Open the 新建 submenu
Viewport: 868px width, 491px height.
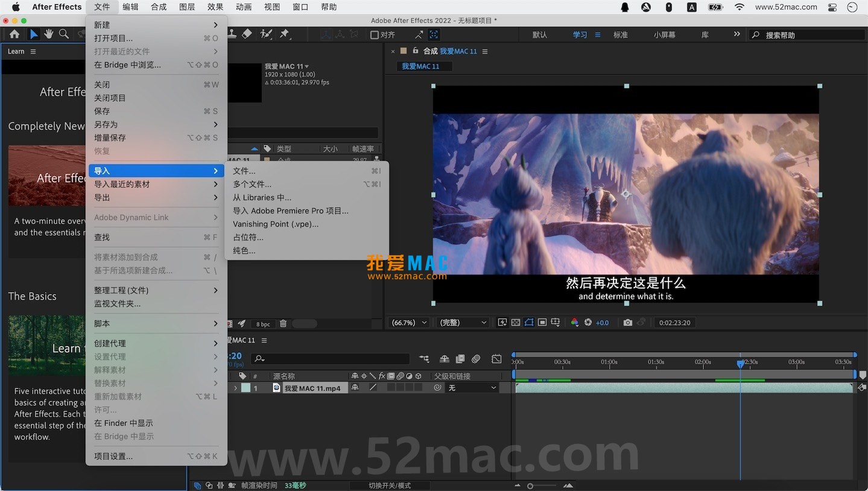point(156,25)
